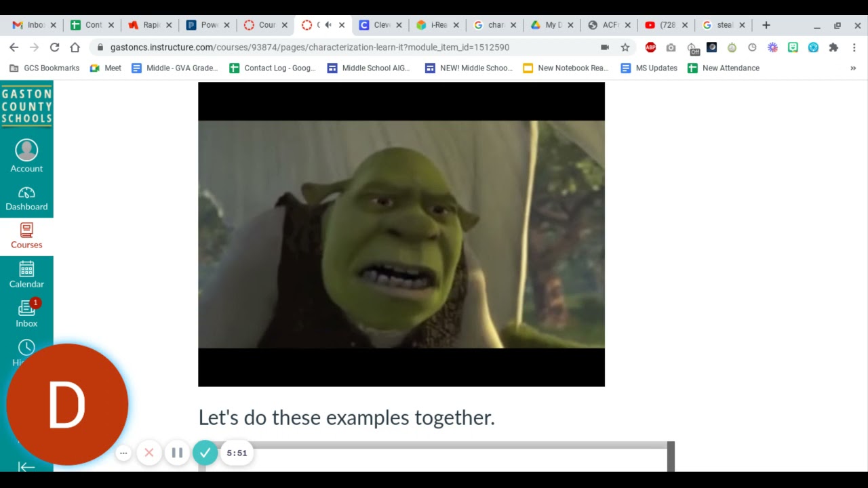Image resolution: width=868 pixels, height=488 pixels.
Task: Click the camera icon in the address bar
Action: pos(605,47)
